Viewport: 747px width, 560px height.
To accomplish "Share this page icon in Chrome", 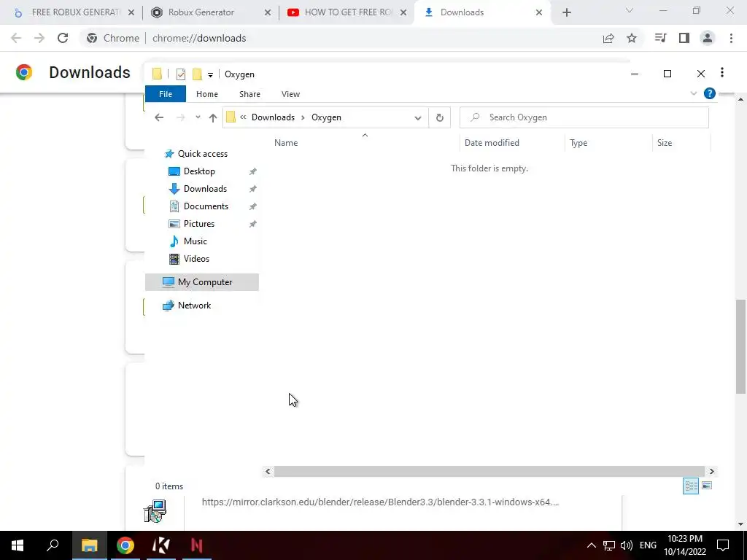I will 608,38.
